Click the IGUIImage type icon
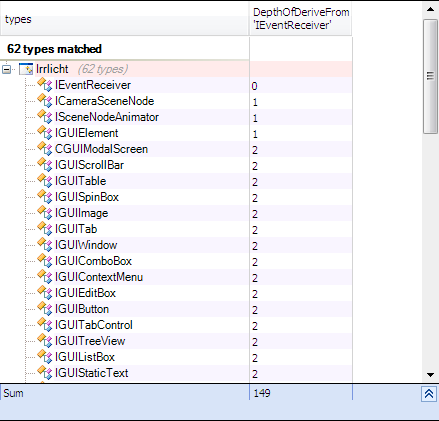The width and height of the screenshot is (439, 421). point(45,213)
